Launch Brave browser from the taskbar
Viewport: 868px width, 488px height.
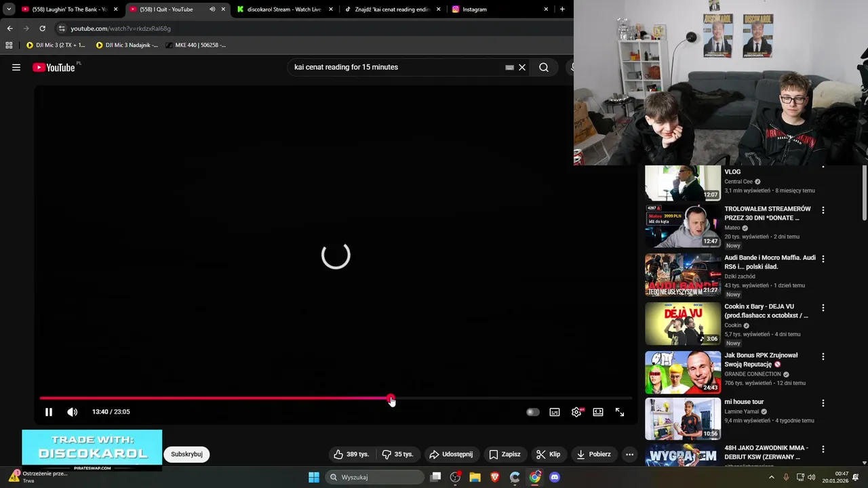click(495, 477)
